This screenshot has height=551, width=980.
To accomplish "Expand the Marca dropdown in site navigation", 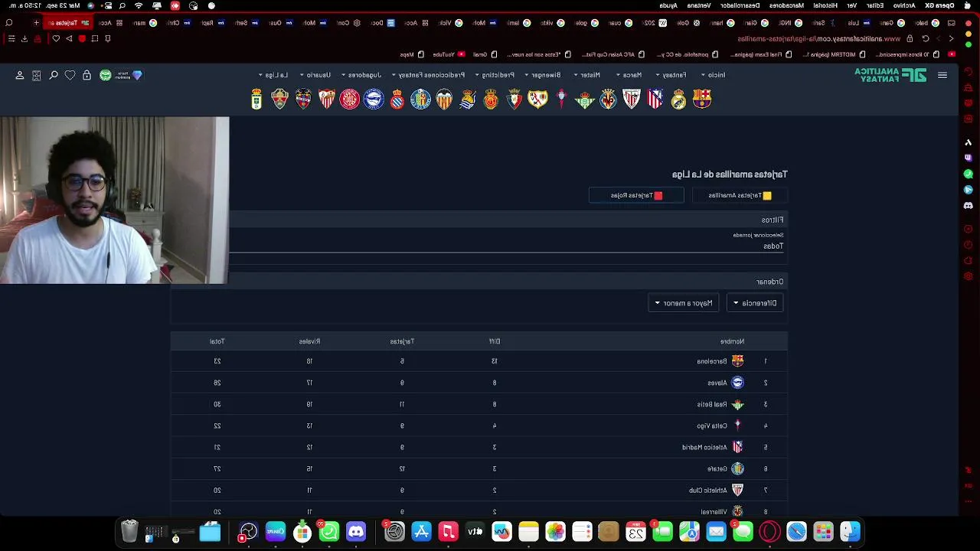I will tap(629, 75).
